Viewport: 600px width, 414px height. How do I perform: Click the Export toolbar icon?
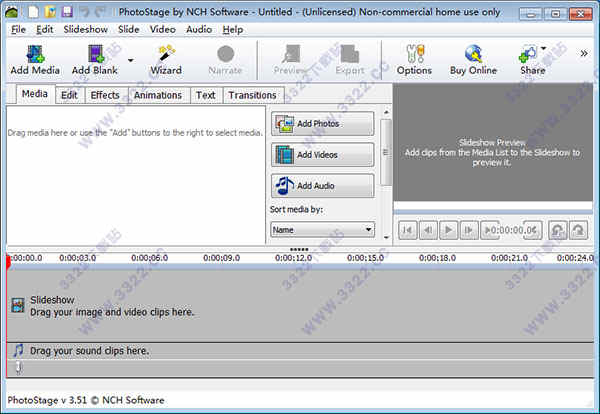pos(350,54)
